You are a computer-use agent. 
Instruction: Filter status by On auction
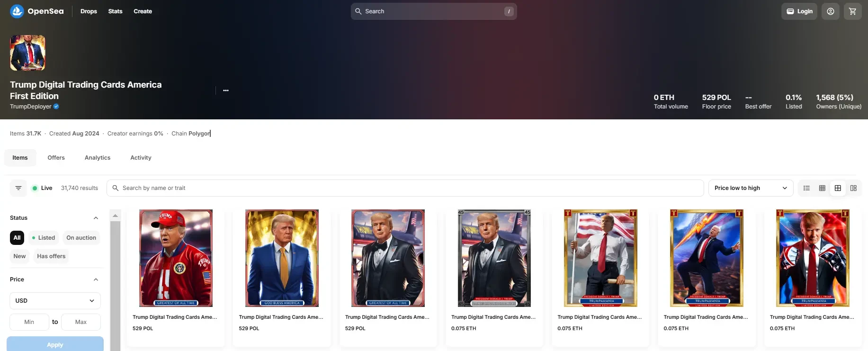(81, 238)
